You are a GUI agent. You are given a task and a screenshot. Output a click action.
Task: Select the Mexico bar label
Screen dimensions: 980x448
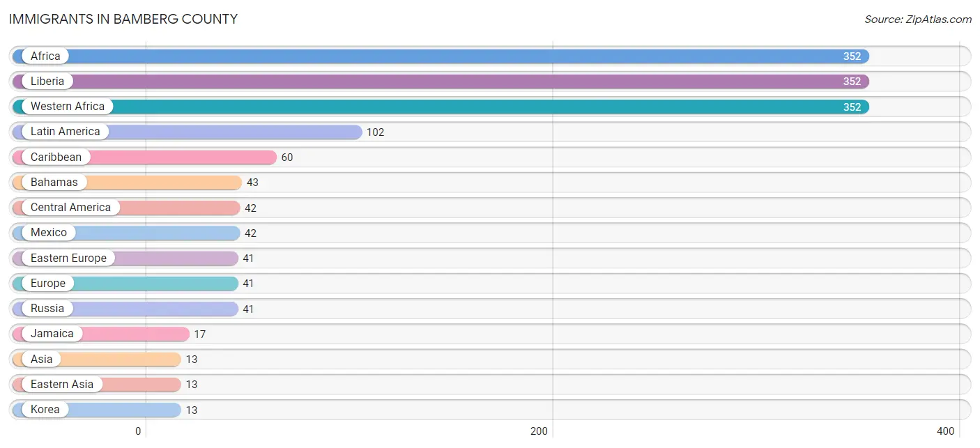click(49, 233)
